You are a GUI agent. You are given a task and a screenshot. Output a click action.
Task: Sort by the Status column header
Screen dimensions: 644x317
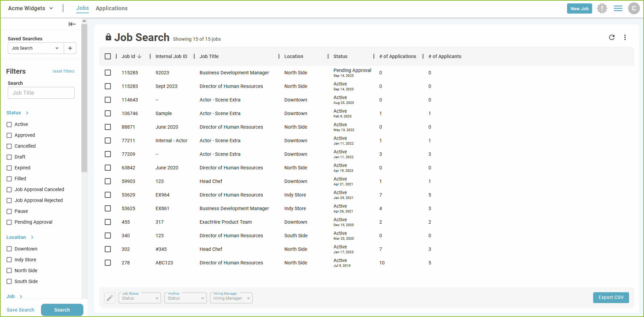pyautogui.click(x=340, y=56)
